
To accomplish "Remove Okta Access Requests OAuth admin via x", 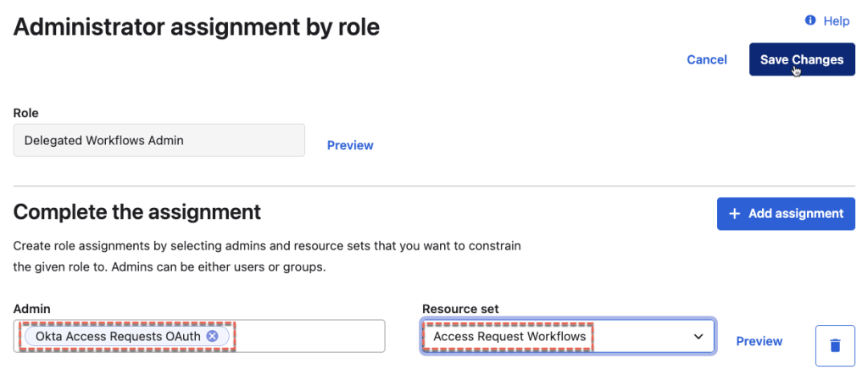I will coord(213,336).
